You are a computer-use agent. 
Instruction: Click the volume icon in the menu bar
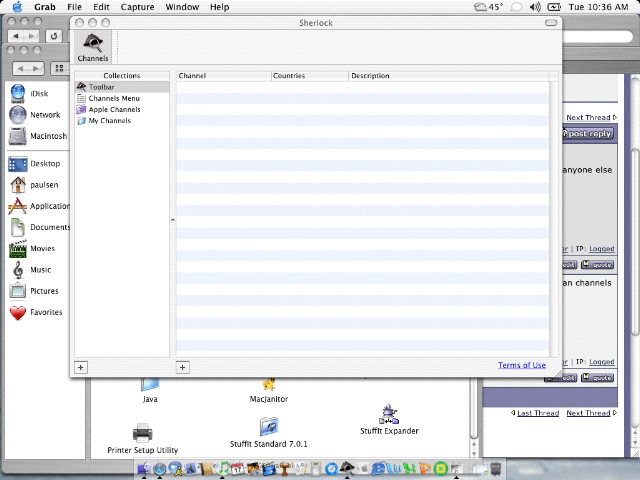tap(535, 7)
